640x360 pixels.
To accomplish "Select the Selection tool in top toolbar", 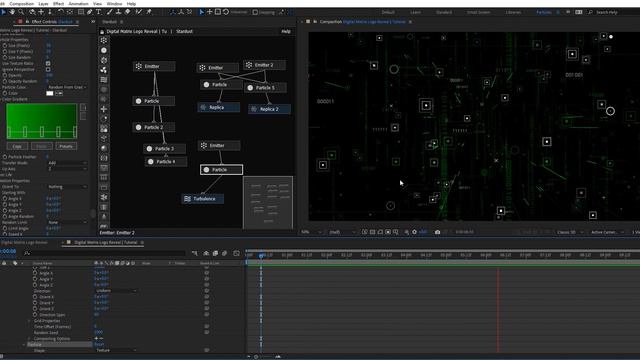I will tap(3, 12).
